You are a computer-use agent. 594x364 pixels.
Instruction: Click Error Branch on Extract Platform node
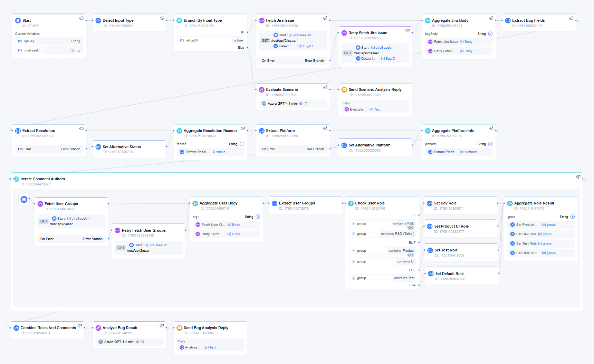314,149
